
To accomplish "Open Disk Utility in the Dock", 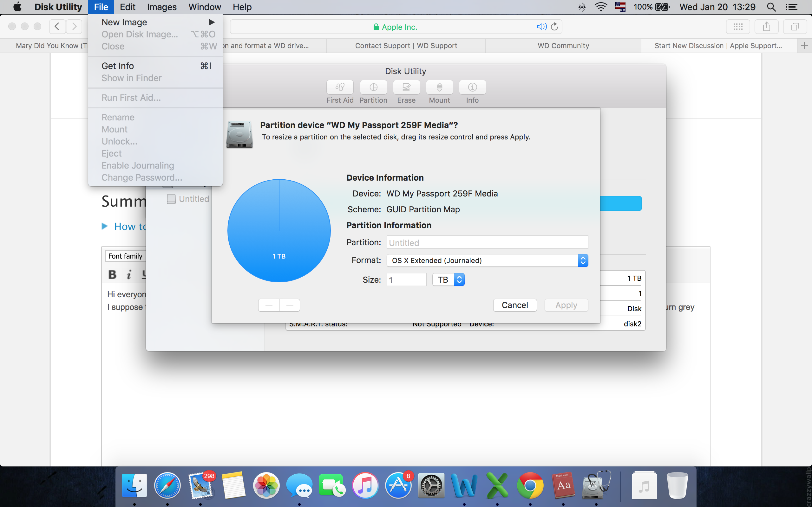I will tap(596, 485).
